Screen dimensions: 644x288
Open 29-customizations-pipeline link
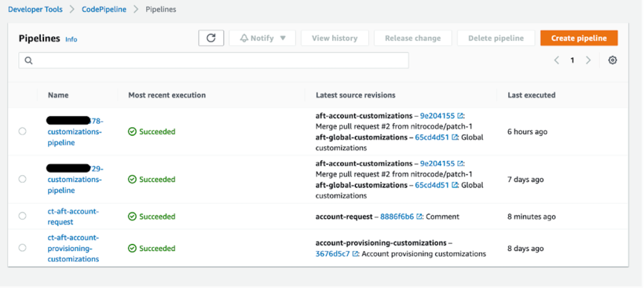(75, 179)
